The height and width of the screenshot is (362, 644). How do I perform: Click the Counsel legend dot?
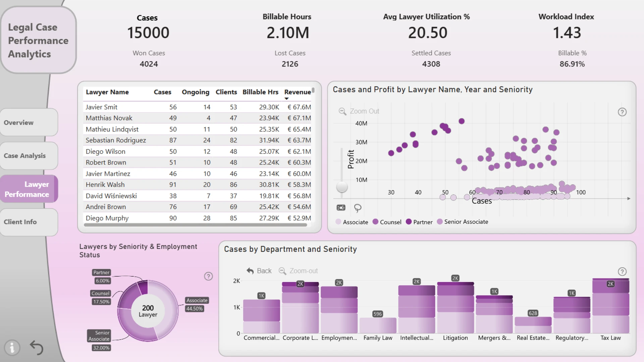(375, 222)
